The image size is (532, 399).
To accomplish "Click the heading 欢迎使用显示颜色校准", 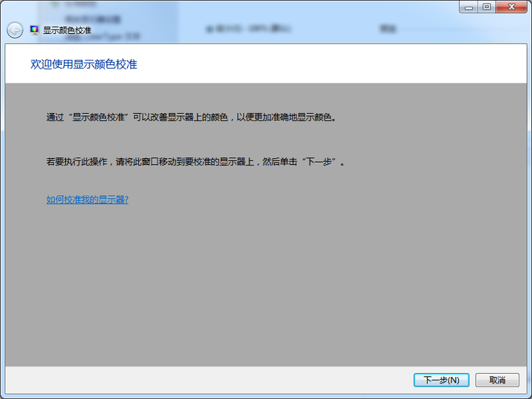I will [83, 64].
